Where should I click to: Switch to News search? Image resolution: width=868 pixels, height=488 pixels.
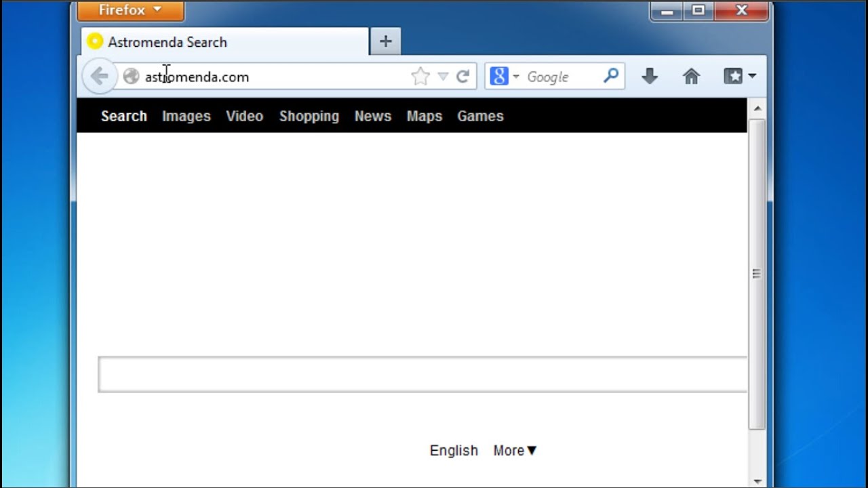[373, 116]
